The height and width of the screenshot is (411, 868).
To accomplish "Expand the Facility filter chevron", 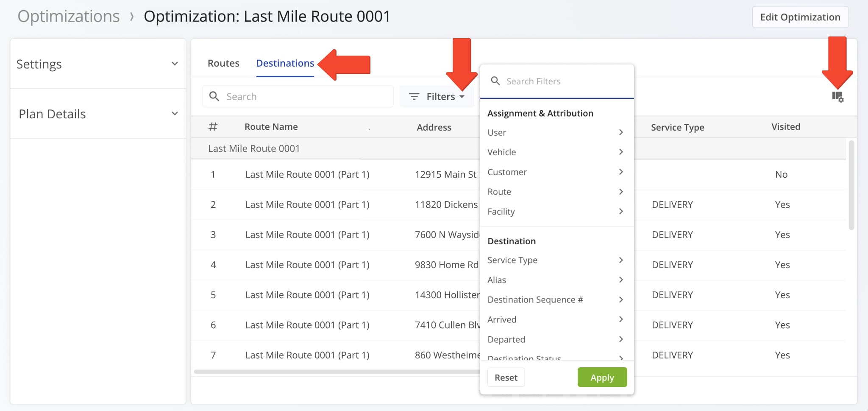I will [621, 211].
